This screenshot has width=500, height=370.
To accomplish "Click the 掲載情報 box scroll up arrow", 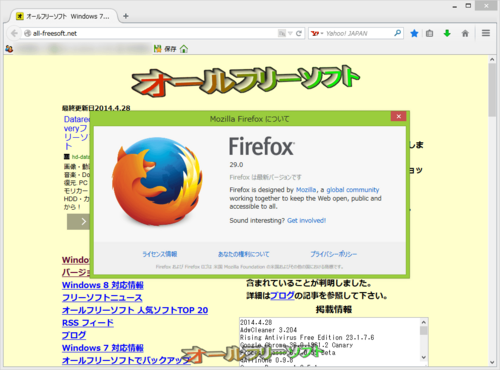I will 424,322.
